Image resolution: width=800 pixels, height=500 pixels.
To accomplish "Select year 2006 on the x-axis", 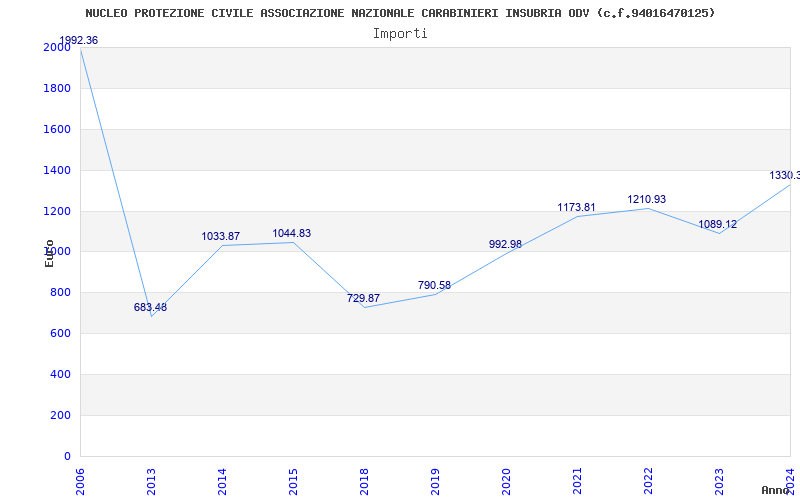I will click(x=81, y=480).
